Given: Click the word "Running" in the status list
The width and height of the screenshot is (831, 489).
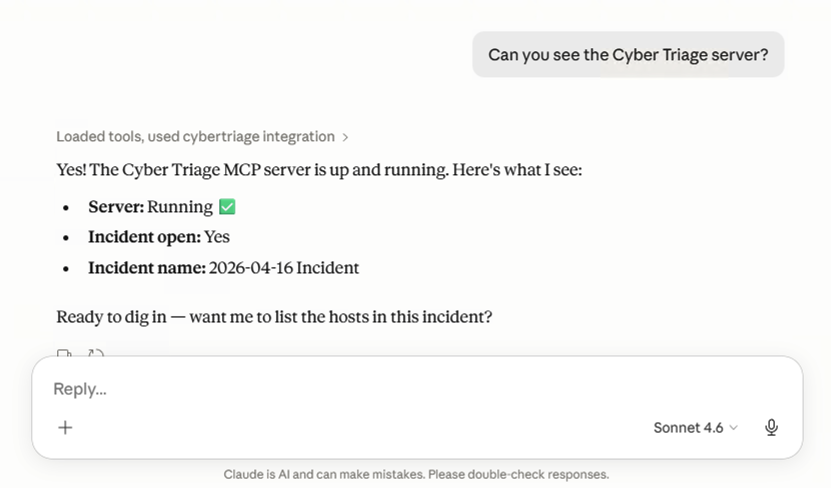Looking at the screenshot, I should click(x=180, y=207).
